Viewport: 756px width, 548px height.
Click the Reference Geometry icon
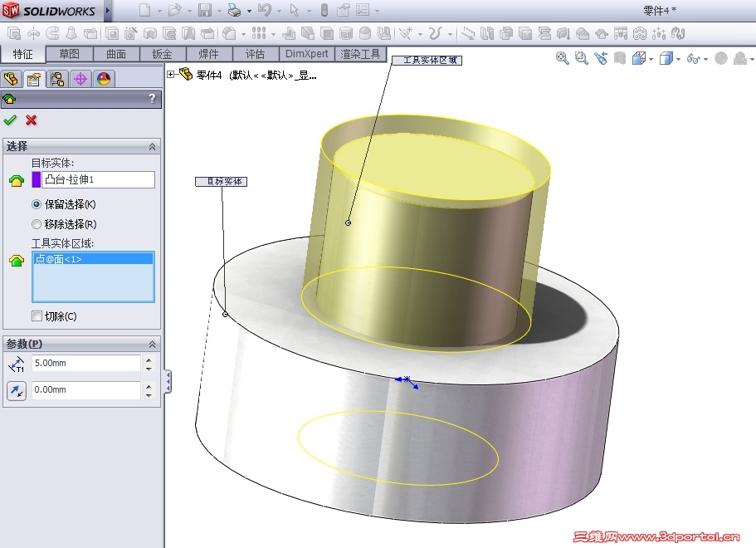coord(406,33)
